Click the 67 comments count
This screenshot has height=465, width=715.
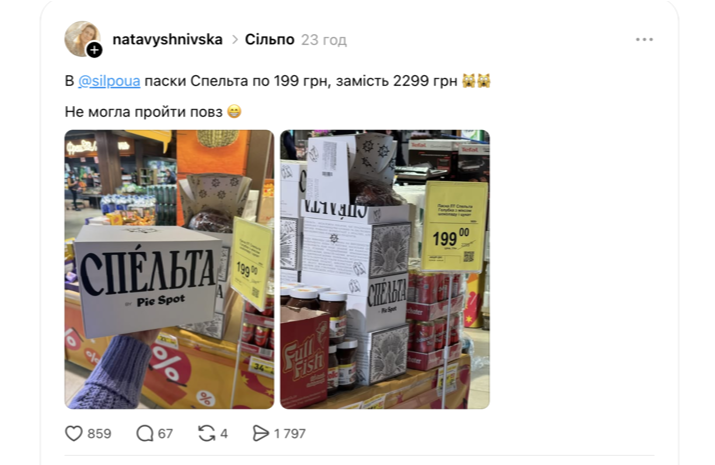pos(165,434)
